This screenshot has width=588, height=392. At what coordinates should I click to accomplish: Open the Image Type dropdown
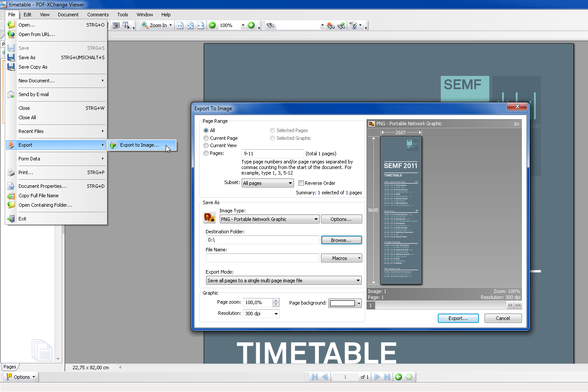(269, 219)
